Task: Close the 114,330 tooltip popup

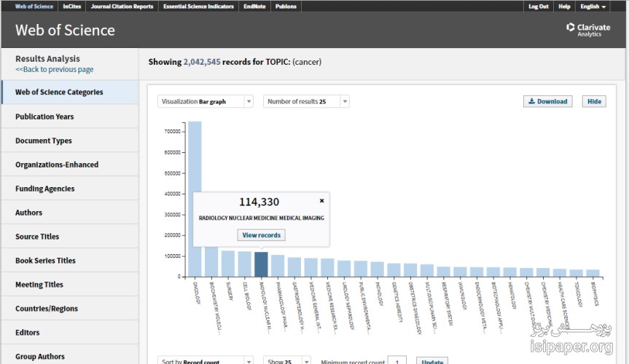Action: click(x=321, y=200)
